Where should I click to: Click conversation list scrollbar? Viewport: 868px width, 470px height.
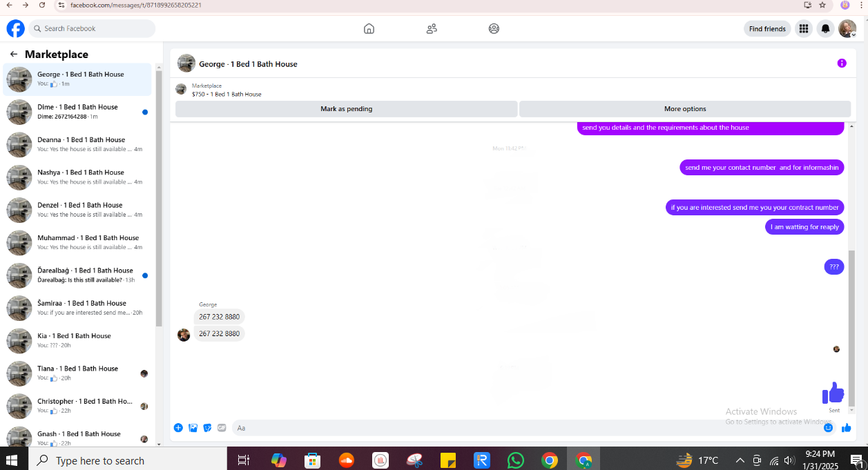click(159, 197)
